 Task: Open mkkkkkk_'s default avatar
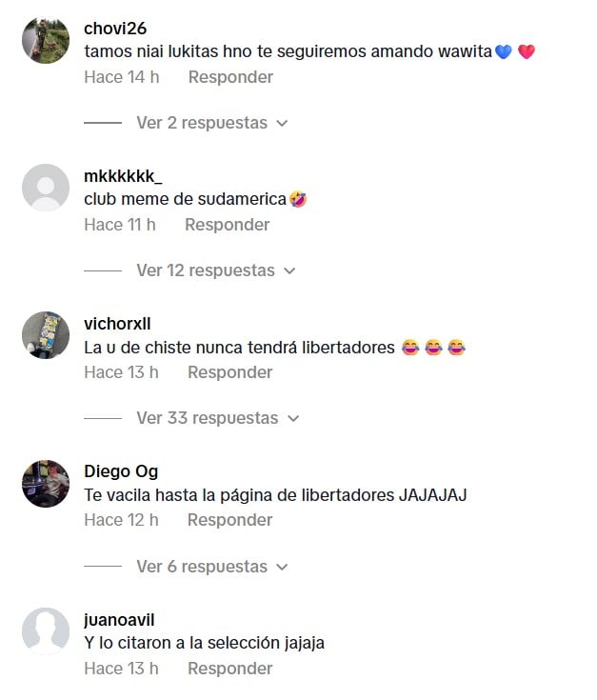click(46, 188)
